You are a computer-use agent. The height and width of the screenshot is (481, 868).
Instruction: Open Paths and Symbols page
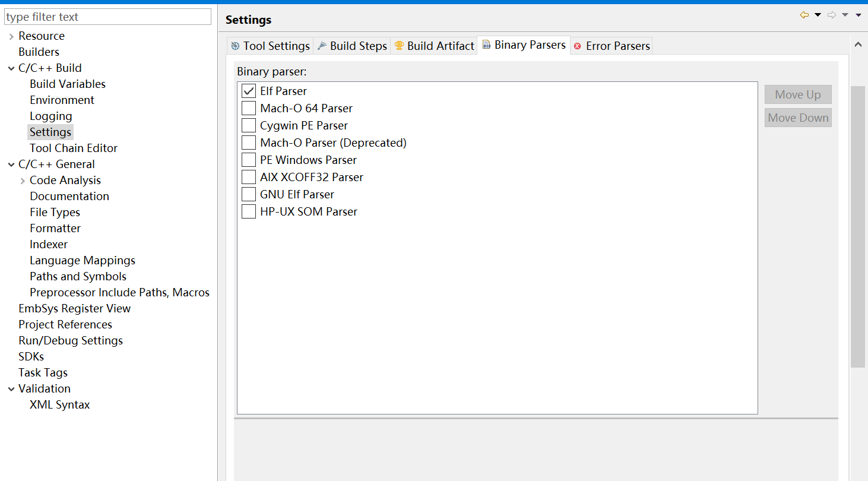(x=78, y=276)
